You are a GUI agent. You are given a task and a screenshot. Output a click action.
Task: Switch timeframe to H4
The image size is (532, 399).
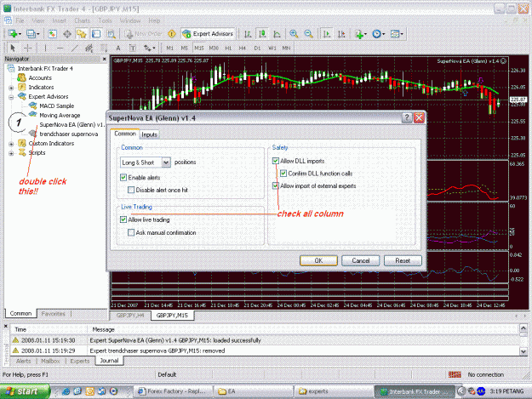[243, 48]
